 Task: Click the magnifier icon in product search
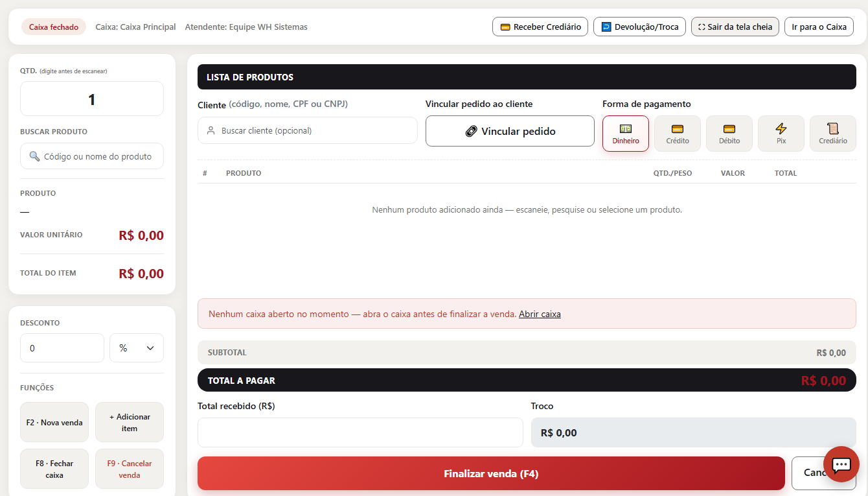pos(34,156)
